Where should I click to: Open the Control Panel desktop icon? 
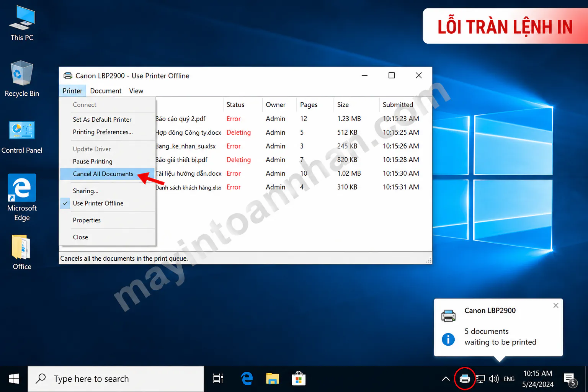coord(22,137)
